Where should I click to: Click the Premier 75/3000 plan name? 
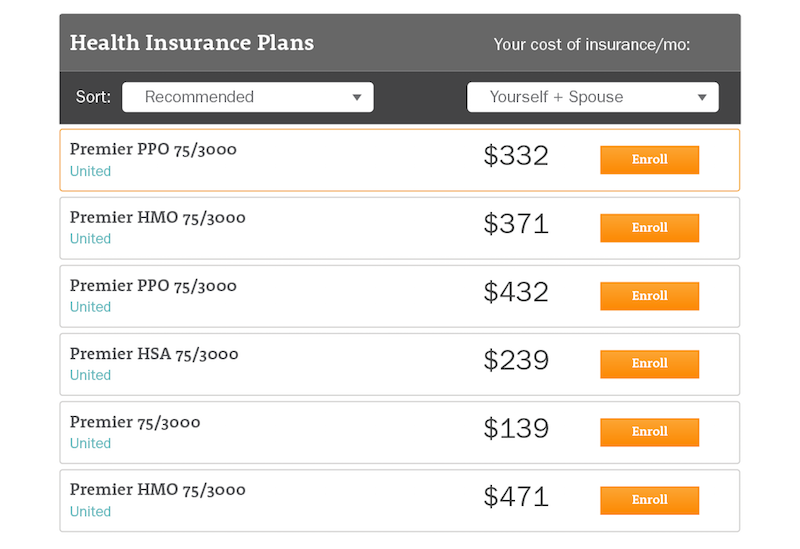135,422
